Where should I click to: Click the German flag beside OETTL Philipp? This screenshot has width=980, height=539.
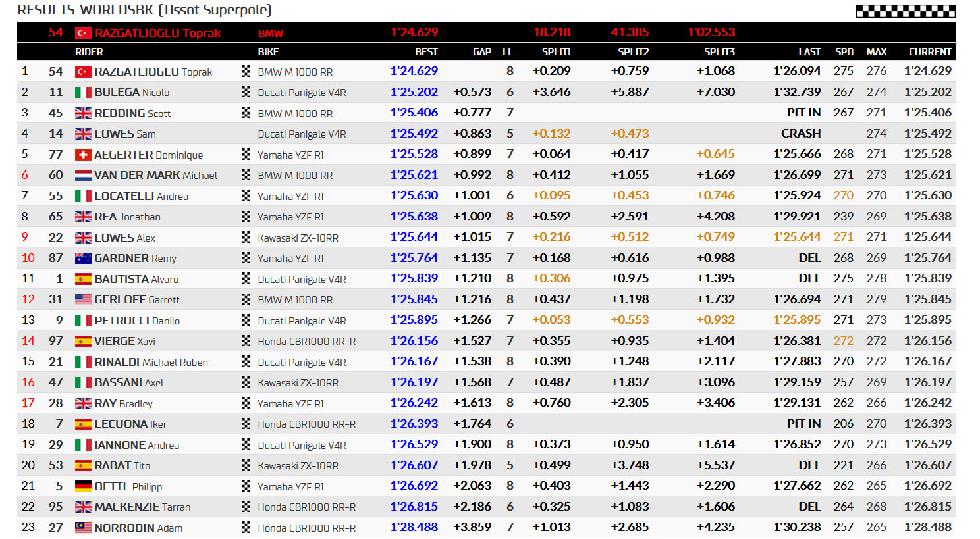83,486
